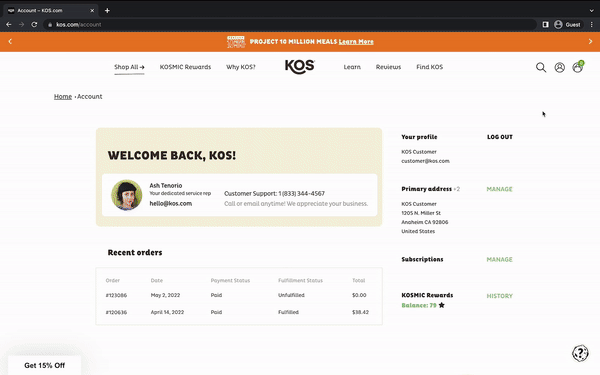Open the Why KOS? page
Image resolution: width=600 pixels, height=375 pixels.
(x=241, y=67)
